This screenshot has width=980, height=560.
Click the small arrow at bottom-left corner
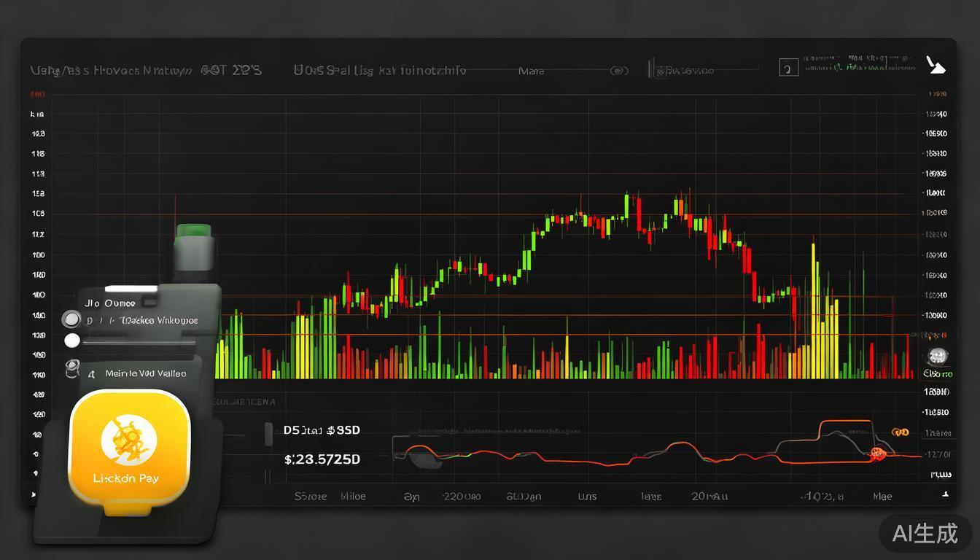pyautogui.click(x=33, y=495)
